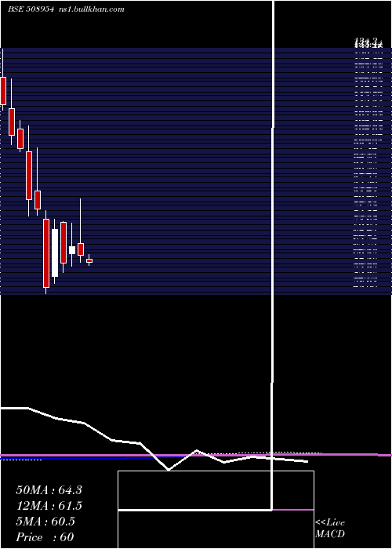
Task: Click the tall white candlestick body
Action: (55, 253)
